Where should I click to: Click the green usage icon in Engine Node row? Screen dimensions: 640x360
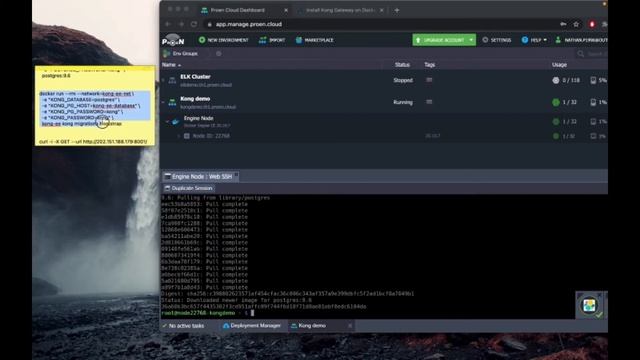(x=556, y=122)
